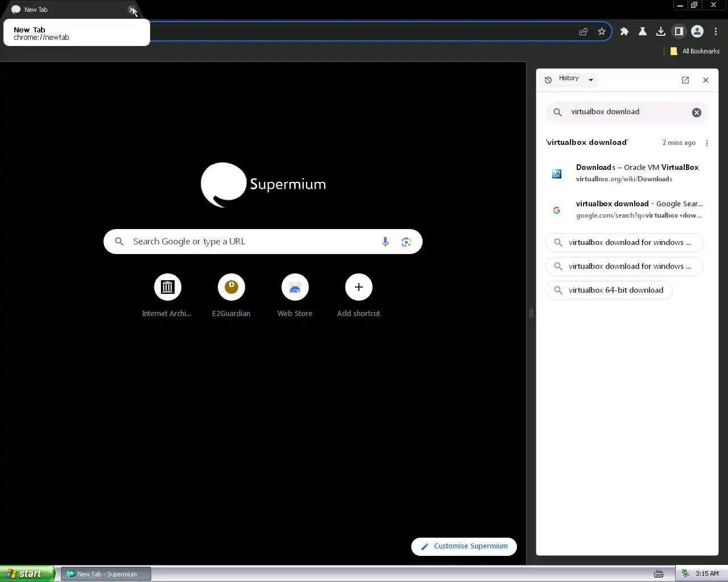Click the system tray network icon
Image resolution: width=728 pixels, height=582 pixels.
tap(685, 573)
